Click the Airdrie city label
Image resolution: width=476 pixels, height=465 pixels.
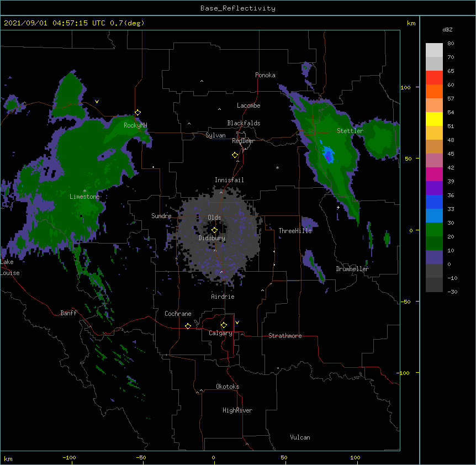coord(223,297)
